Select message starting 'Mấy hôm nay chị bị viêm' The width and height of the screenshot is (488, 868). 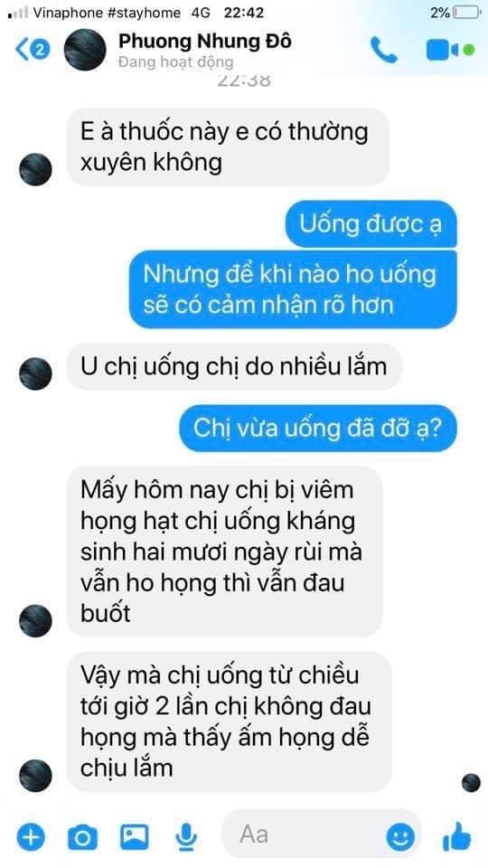click(225, 552)
